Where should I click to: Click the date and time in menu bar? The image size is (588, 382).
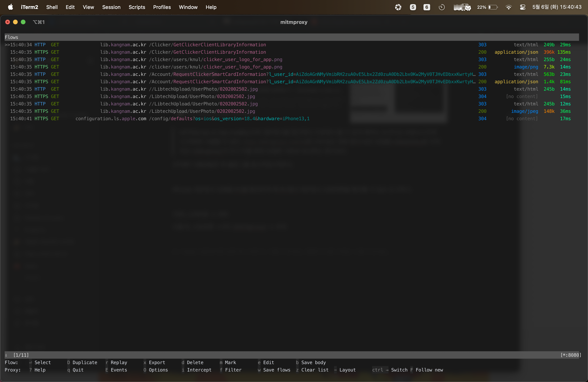point(557,7)
